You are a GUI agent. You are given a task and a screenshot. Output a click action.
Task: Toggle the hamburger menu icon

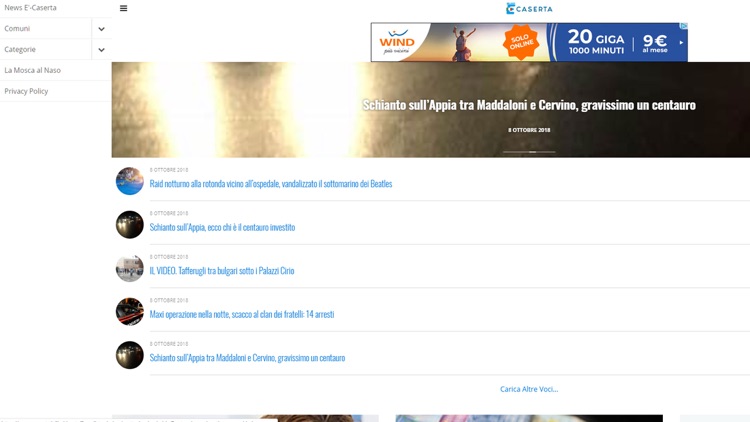coord(123,8)
